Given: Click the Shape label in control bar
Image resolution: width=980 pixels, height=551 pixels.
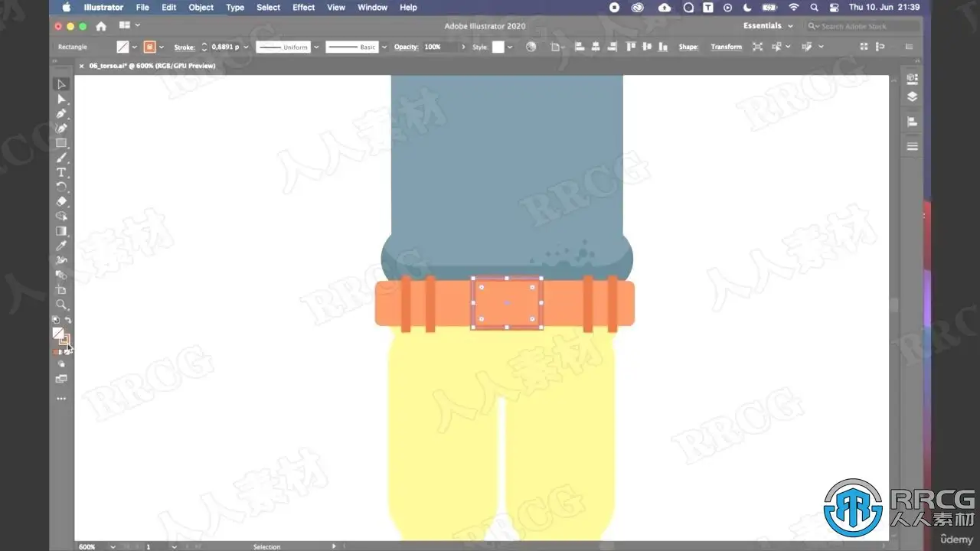Looking at the screenshot, I should pyautogui.click(x=688, y=47).
